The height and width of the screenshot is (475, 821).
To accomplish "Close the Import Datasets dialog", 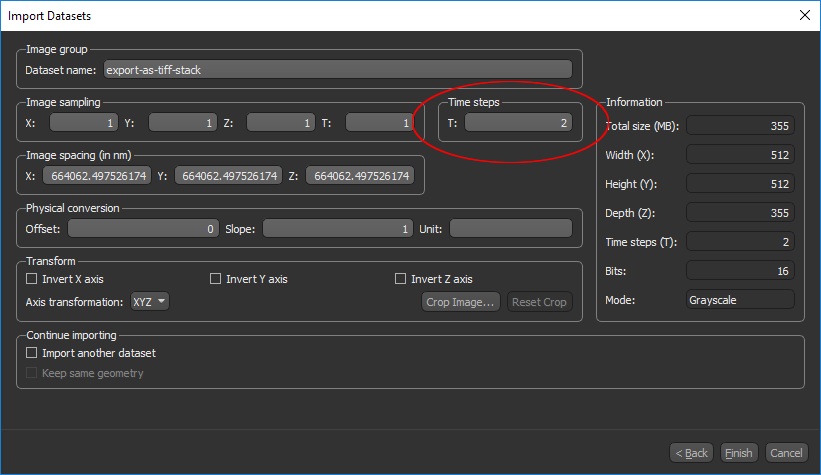I will coord(804,15).
